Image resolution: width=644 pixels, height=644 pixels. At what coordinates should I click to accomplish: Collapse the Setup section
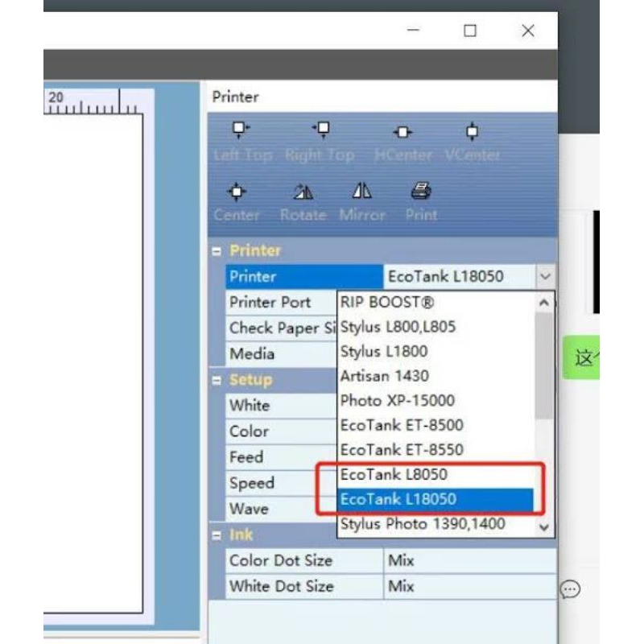tap(217, 380)
